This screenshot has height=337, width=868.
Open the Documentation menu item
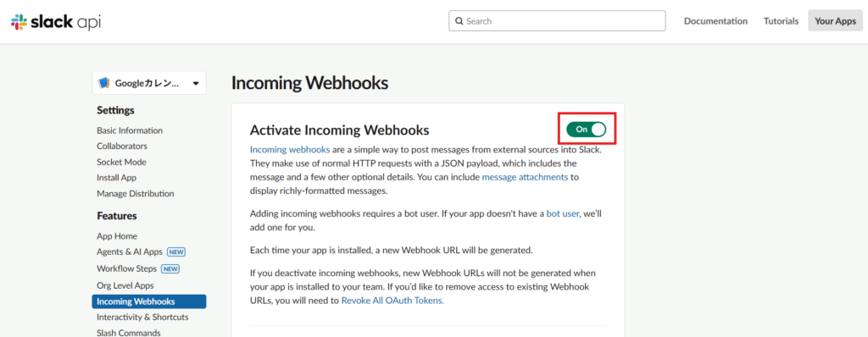715,21
